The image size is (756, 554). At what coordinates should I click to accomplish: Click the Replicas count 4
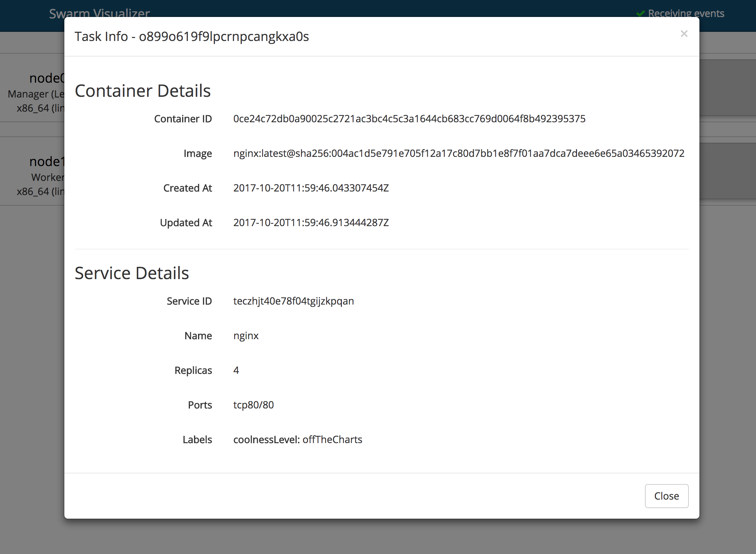coord(236,370)
